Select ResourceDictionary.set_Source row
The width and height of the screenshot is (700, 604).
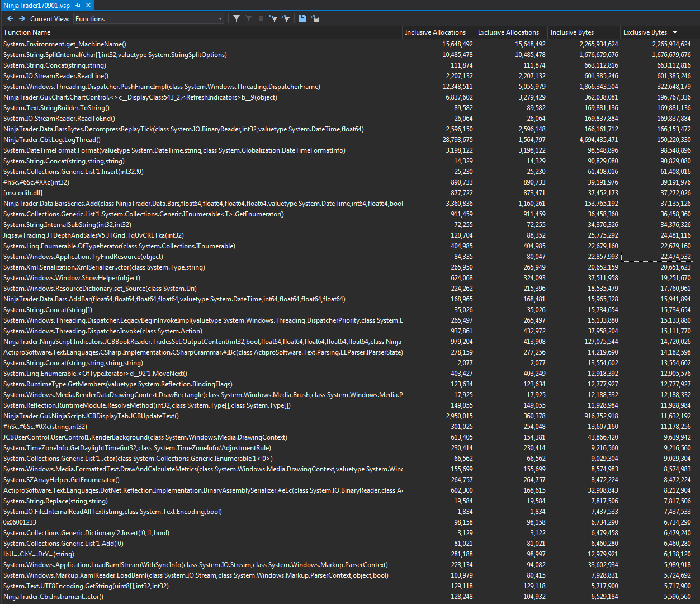pos(347,289)
